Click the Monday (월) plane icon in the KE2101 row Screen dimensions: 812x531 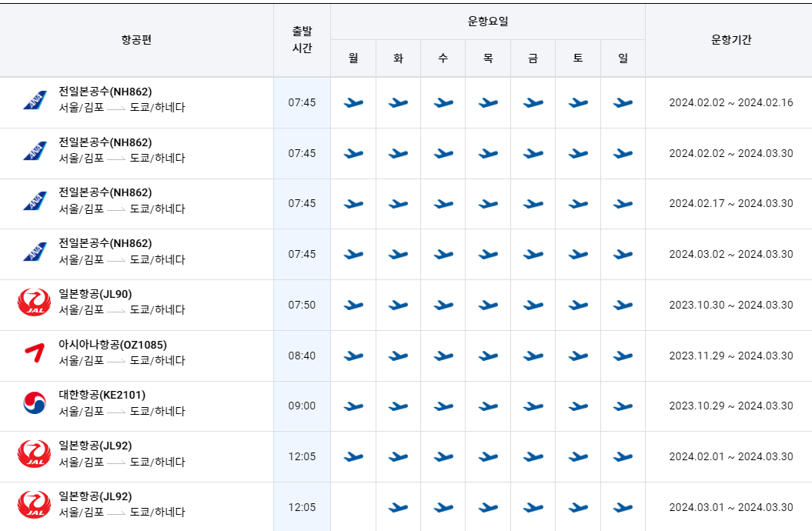tap(353, 406)
